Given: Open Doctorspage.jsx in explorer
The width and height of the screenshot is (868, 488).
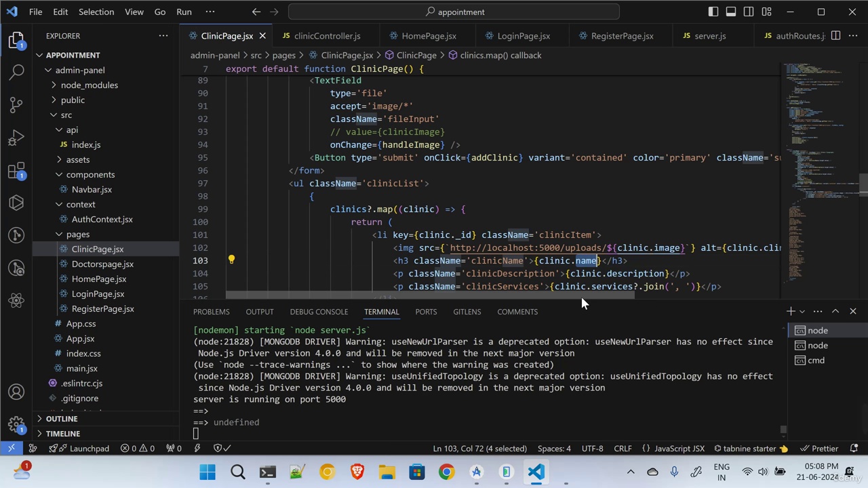Looking at the screenshot, I should (102, 264).
